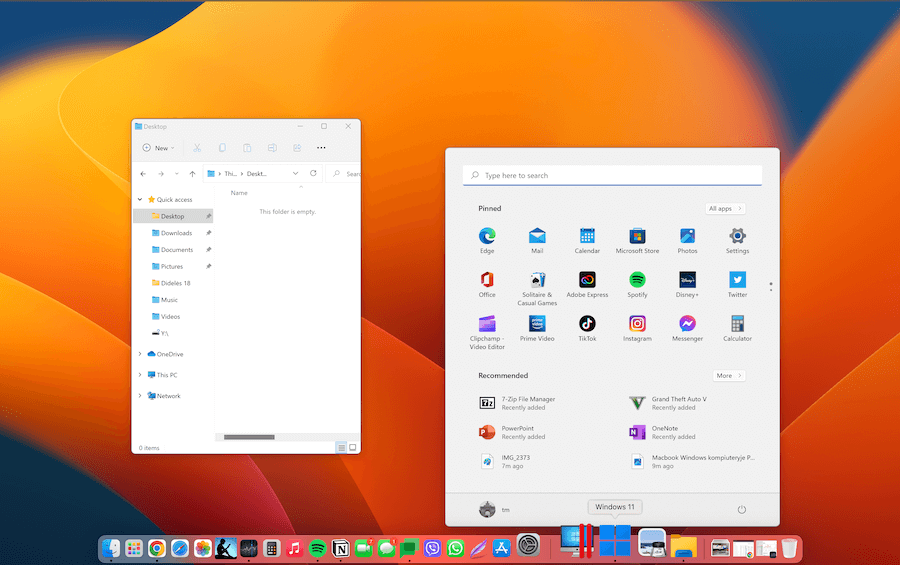
Task: Click the Start menu power button
Action: click(742, 509)
